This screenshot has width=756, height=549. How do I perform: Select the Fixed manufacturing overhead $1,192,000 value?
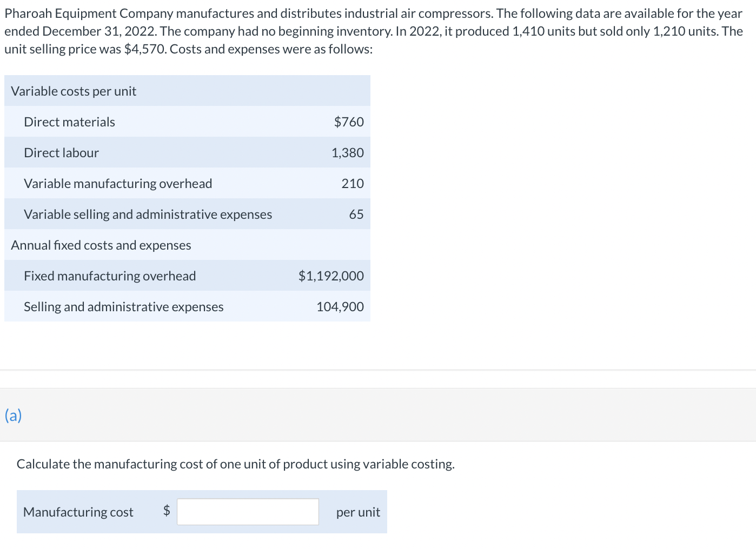(x=331, y=276)
